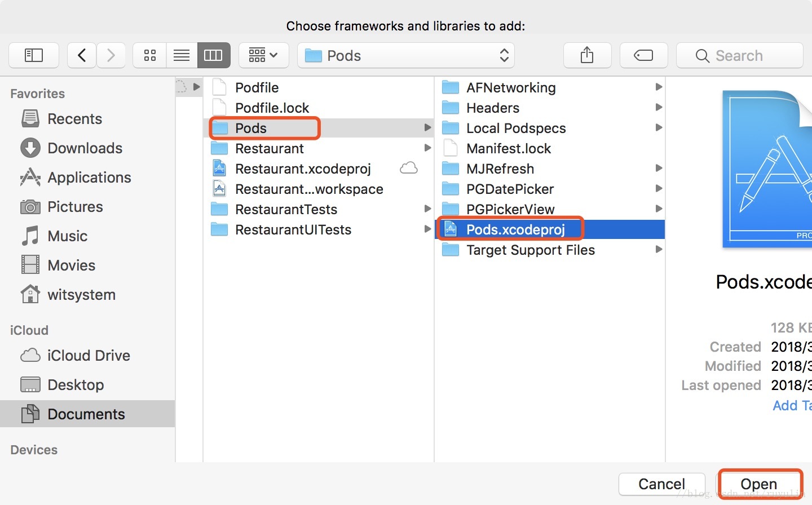Screen dimensions: 812x505
Task: Expand the Pods folder arrow
Action: tap(427, 127)
